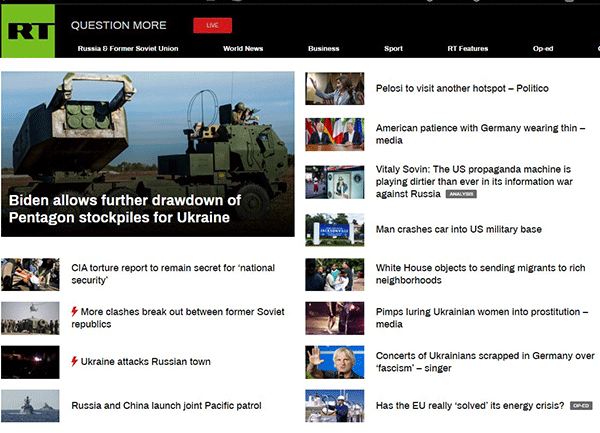Click the warships at sea thumbnail
The height and width of the screenshot is (433, 600).
coord(30,406)
